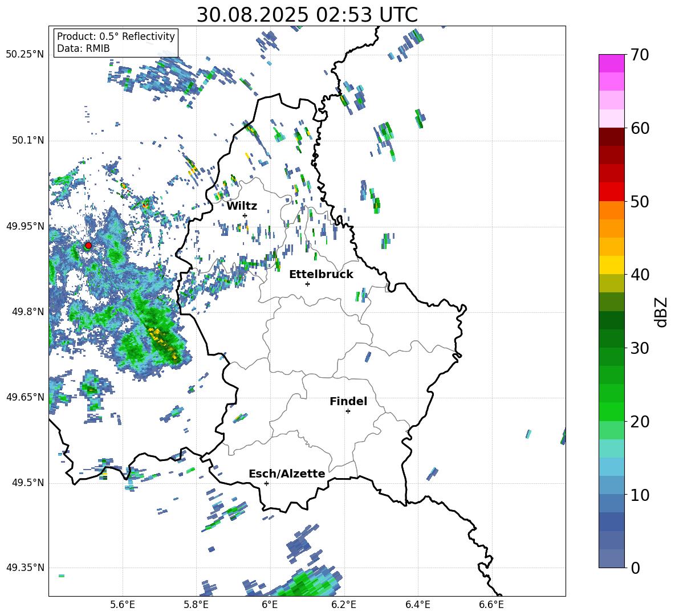Click the 5.8°E longitude tick label
Image resolution: width=675 pixels, height=616 pixels.
(196, 605)
